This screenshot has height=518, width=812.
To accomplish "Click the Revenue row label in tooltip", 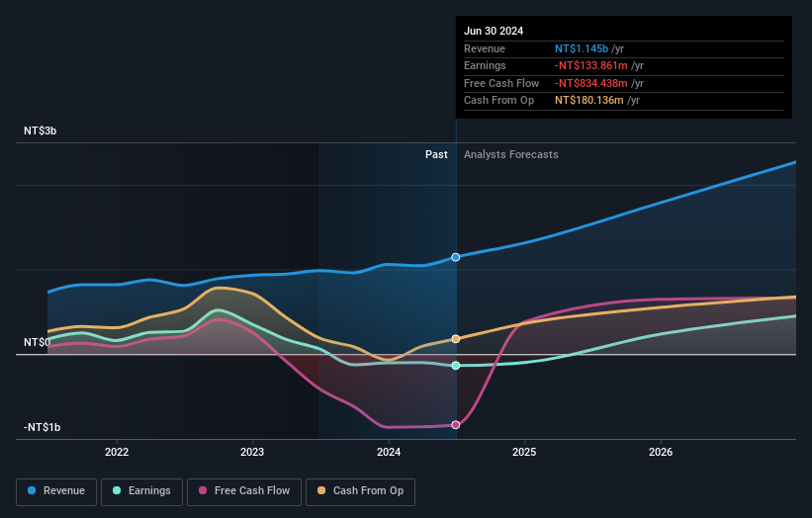I will [x=485, y=48].
